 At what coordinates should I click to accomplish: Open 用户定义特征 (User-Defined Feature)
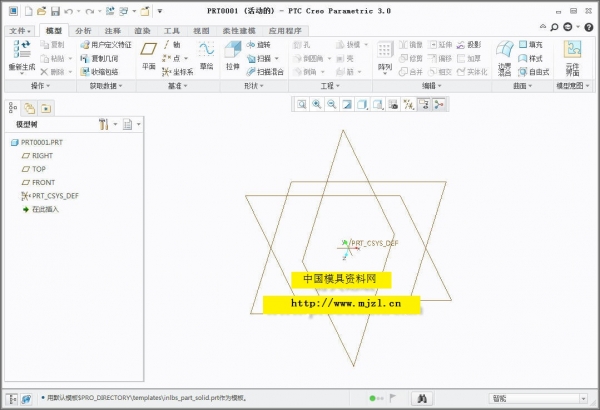point(106,45)
